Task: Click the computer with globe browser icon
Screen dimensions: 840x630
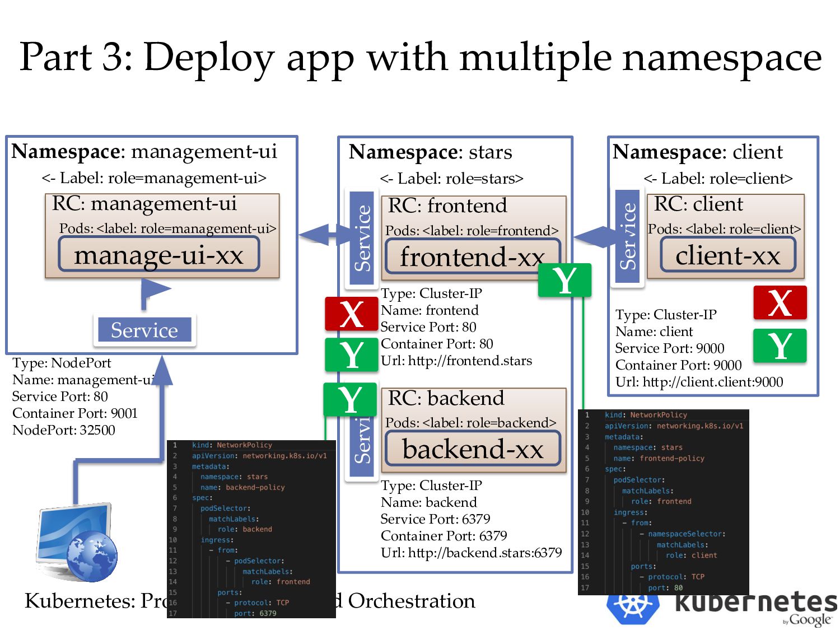Action: [x=77, y=542]
